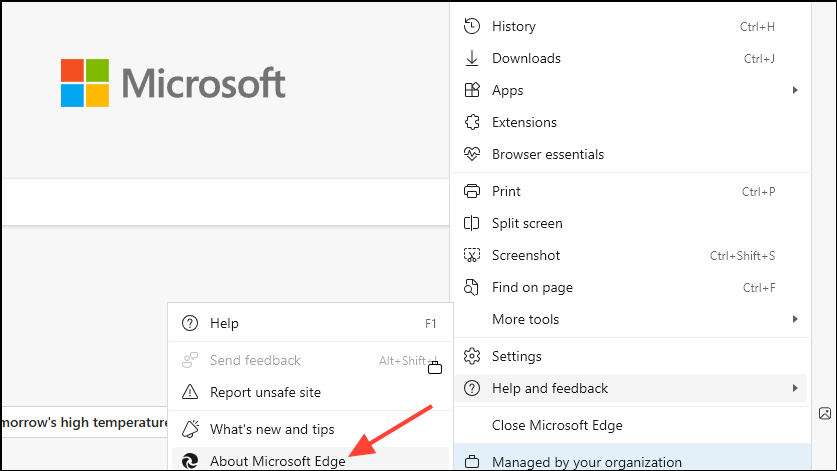Choose Report unsafe site
Screen dimensions: 837x471
(x=265, y=392)
